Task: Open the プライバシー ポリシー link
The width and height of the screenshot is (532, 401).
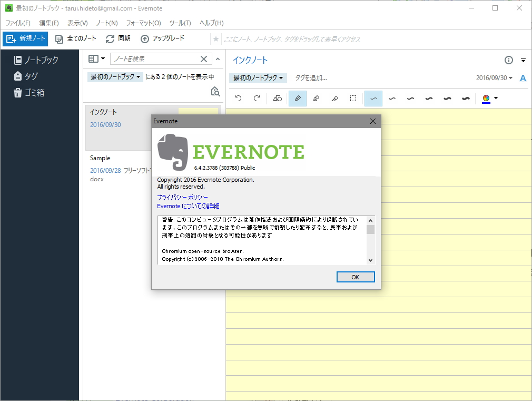Action: (x=182, y=197)
